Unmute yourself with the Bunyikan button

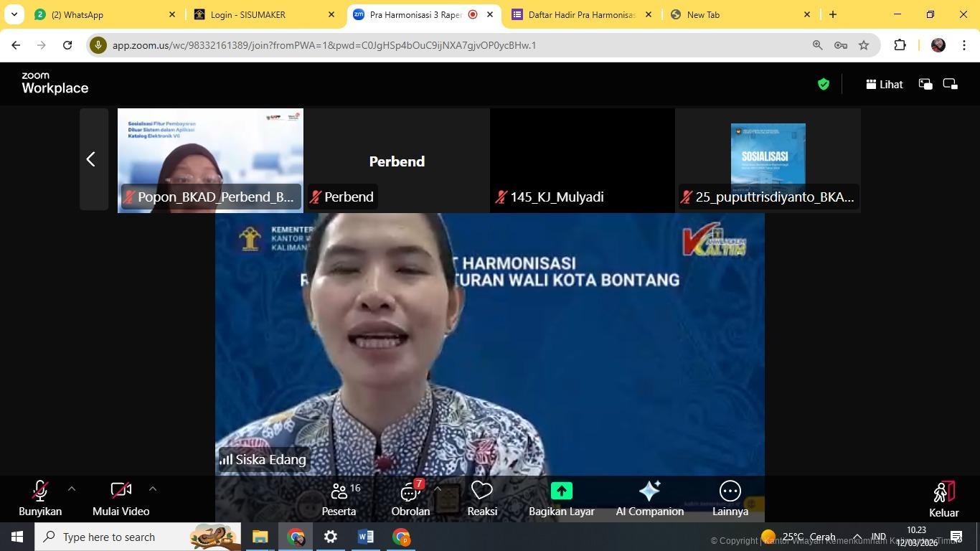(39, 497)
